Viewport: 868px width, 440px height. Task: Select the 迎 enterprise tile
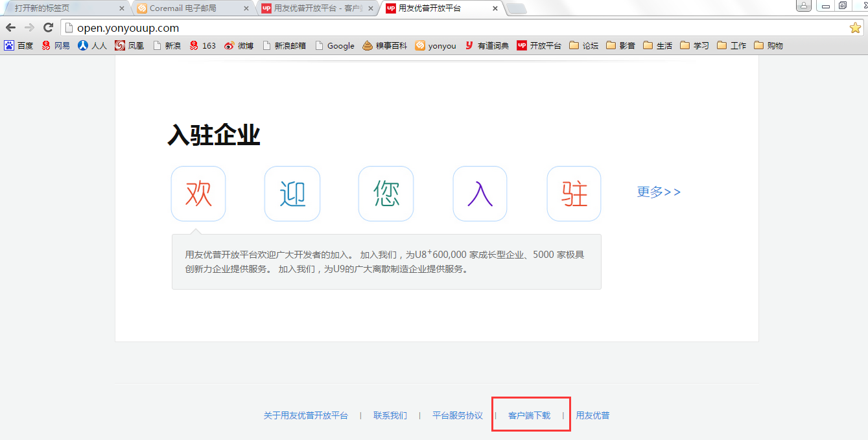(x=292, y=194)
